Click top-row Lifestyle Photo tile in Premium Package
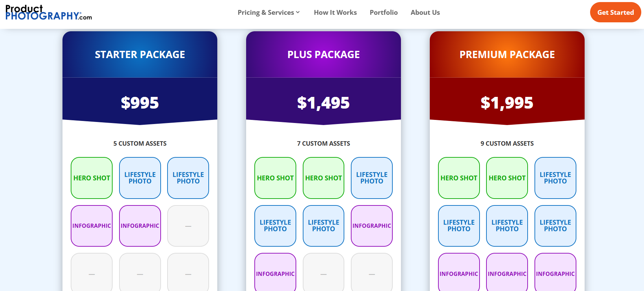 tap(555, 178)
